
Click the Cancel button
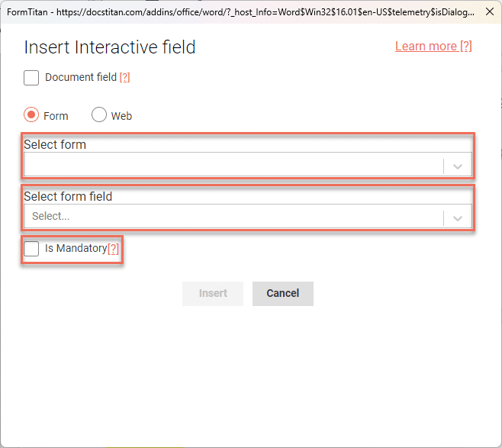(282, 293)
